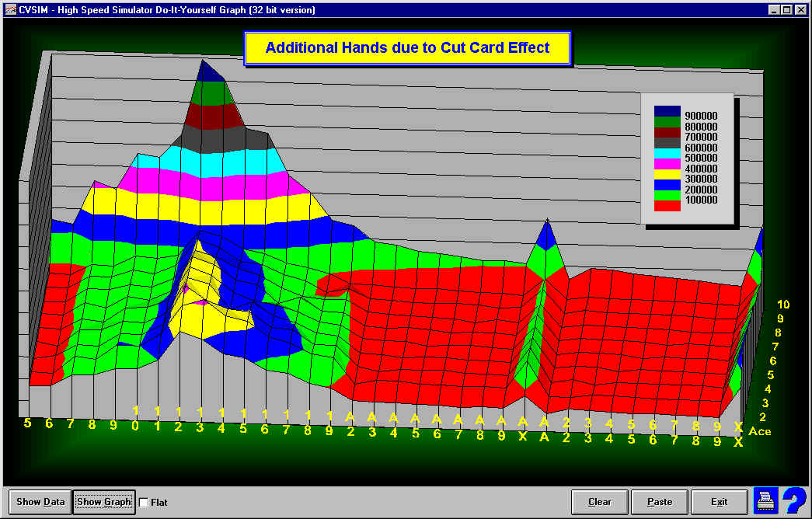Minimize the CVSIM window
Image resolution: width=812 pixels, height=519 pixels.
point(774,9)
